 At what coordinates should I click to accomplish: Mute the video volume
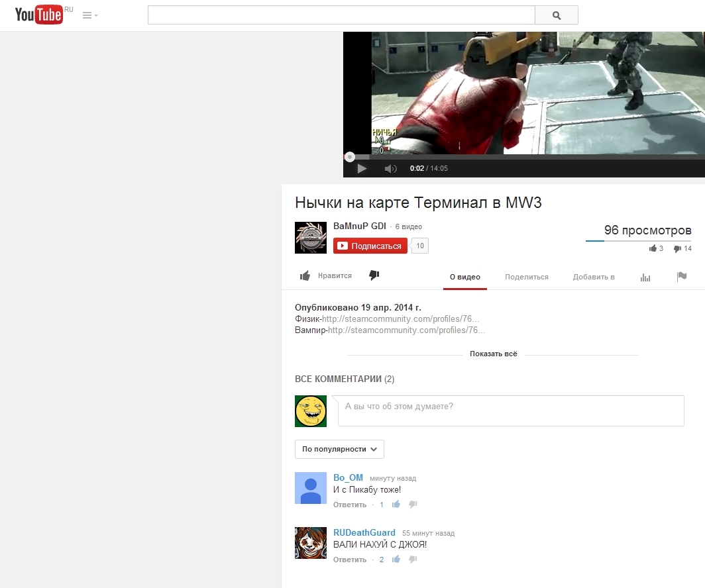(390, 168)
